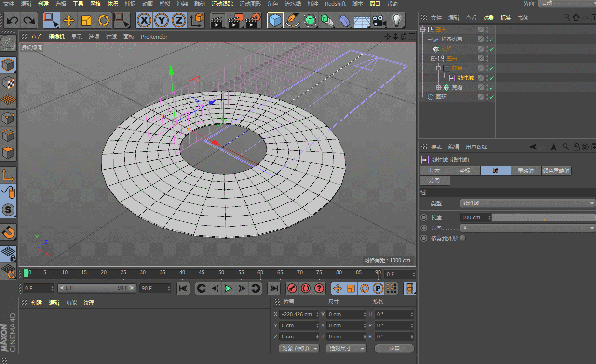The width and height of the screenshot is (596, 364).
Task: Select the Rotate tool
Action: [x=104, y=20]
